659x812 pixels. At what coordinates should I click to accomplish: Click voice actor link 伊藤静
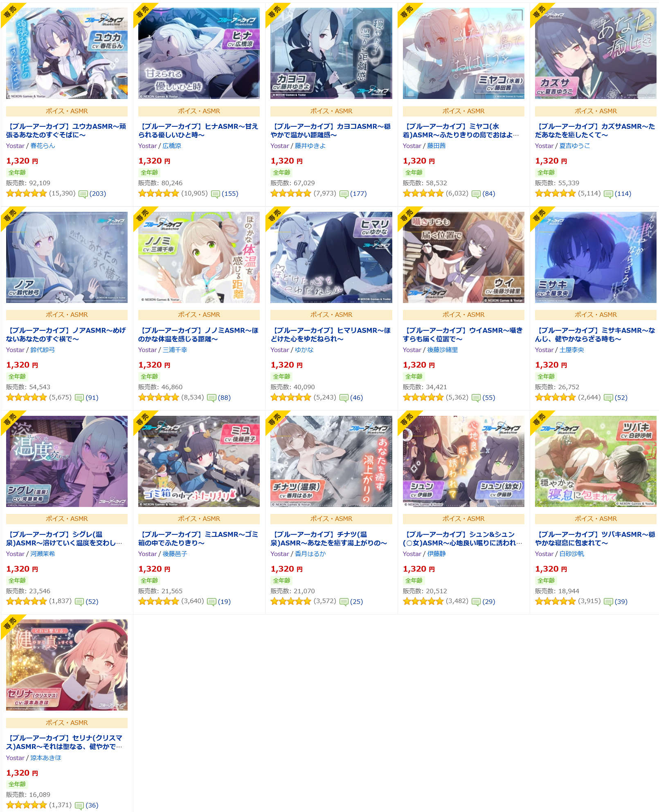click(x=436, y=554)
